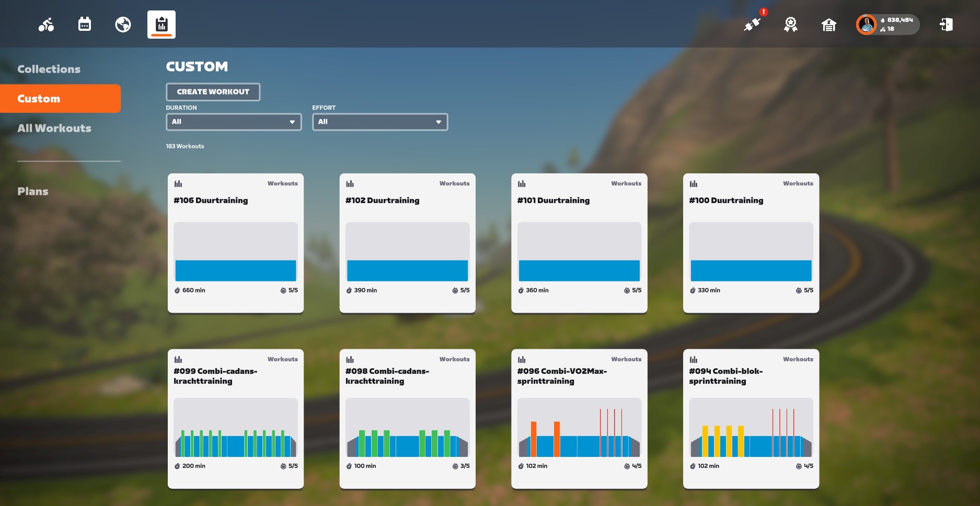Open the achievements badge icon
The height and width of the screenshot is (506, 980).
pos(790,25)
